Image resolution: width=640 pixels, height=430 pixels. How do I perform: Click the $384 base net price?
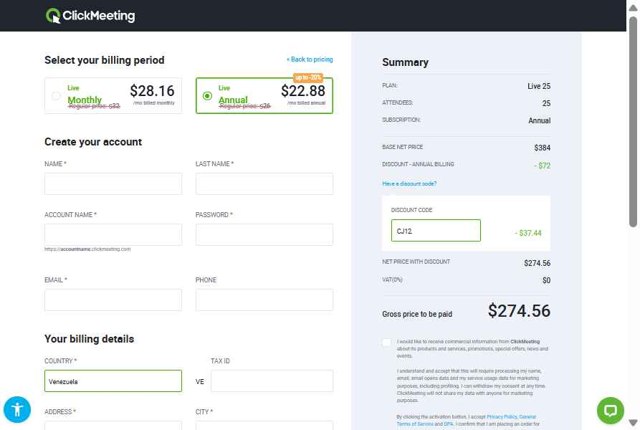[x=542, y=148]
